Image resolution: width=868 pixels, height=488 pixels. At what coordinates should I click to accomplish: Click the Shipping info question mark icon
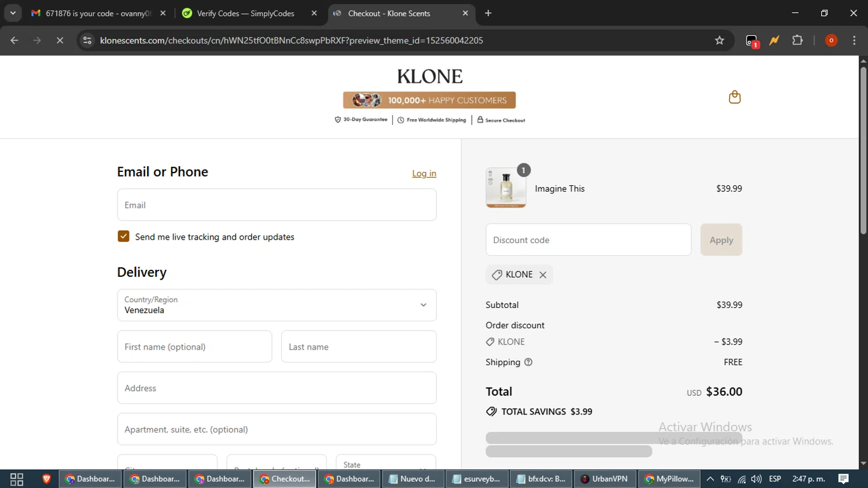[528, 362]
